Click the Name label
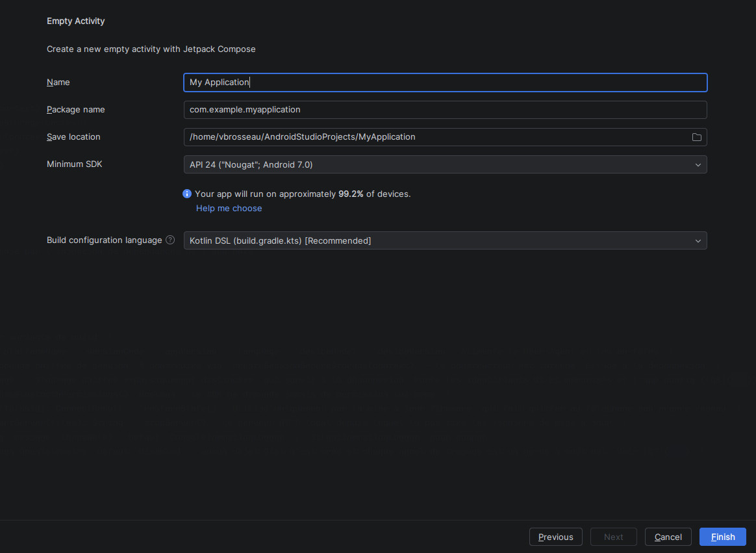Image resolution: width=756 pixels, height=553 pixels. pyautogui.click(x=58, y=82)
